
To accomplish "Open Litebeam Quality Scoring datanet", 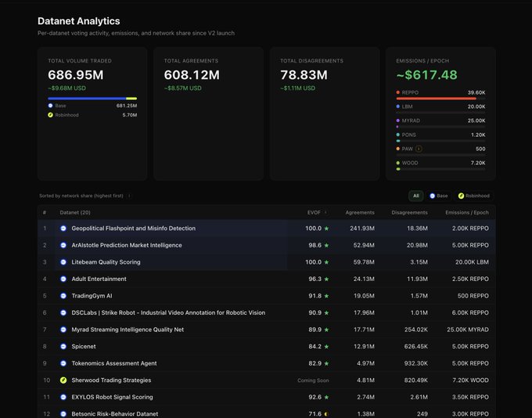I will pos(106,262).
